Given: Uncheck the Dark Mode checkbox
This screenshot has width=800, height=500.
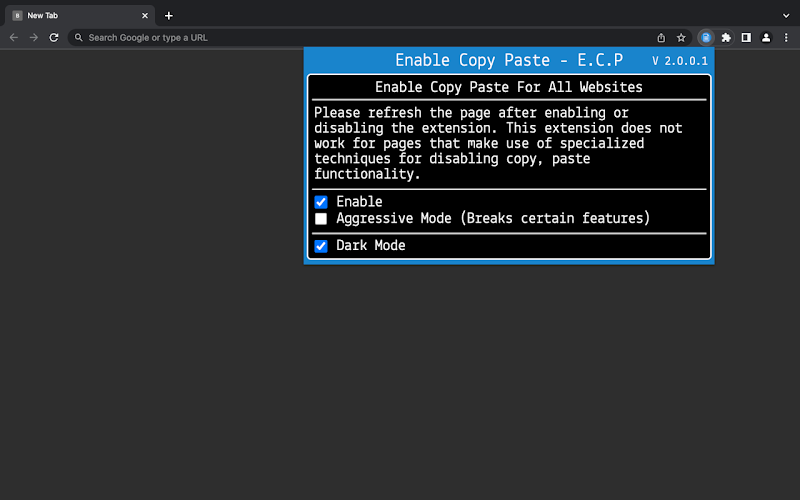Looking at the screenshot, I should pos(321,246).
